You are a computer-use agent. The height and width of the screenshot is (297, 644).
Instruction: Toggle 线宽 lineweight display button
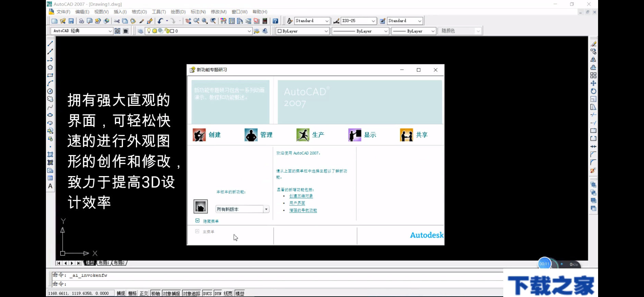pos(228,294)
